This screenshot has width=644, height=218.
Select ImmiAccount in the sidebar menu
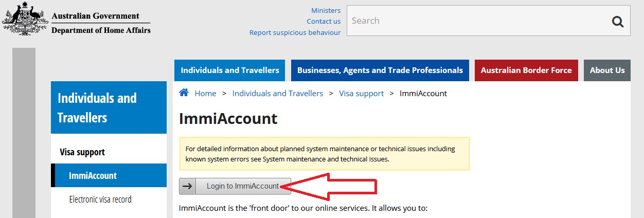coord(93,175)
